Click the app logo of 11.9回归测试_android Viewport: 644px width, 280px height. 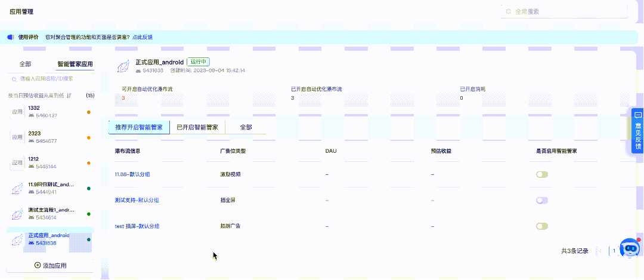(x=17, y=189)
